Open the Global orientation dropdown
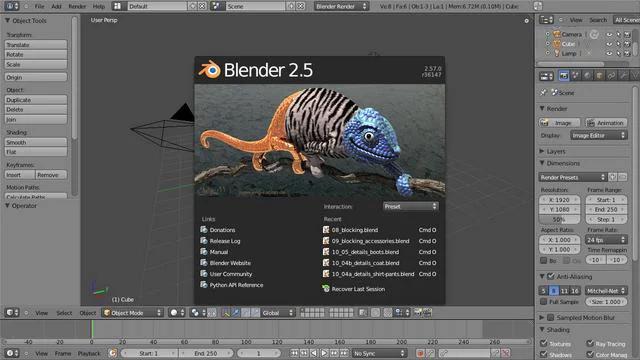The image size is (640, 360). coord(278,313)
